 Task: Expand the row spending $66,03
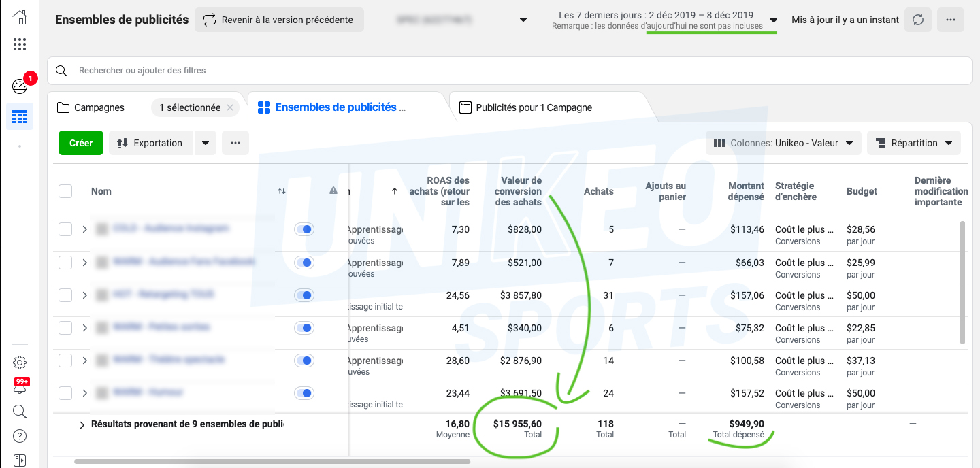pos(85,262)
